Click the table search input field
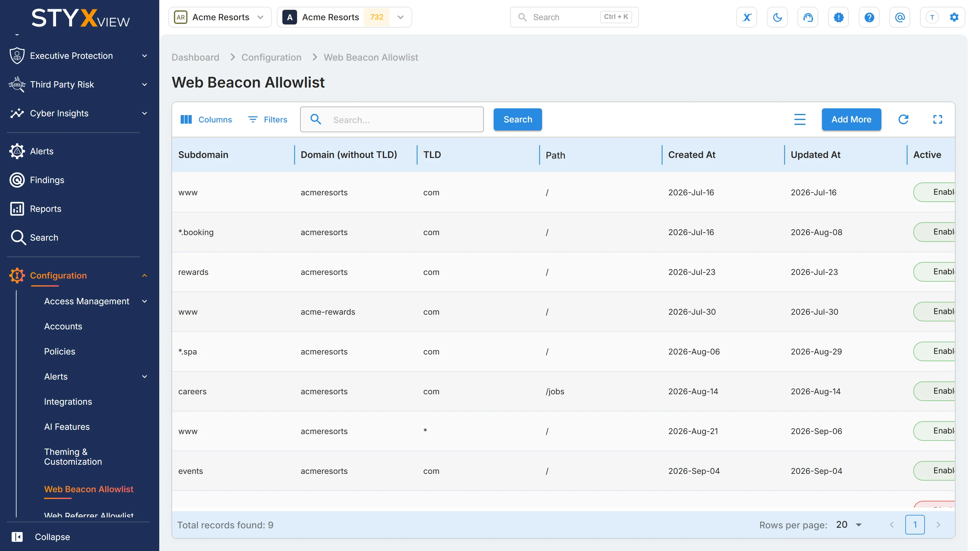Viewport: 980px width, 551px height. [x=392, y=119]
